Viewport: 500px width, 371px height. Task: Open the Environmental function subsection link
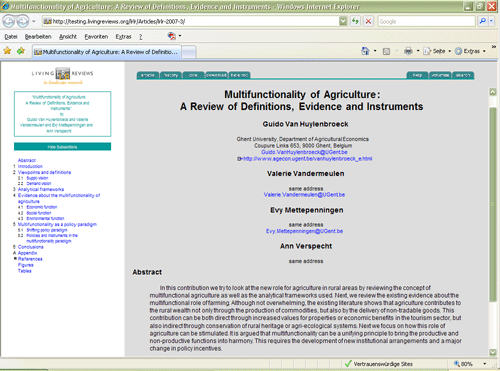pos(45,218)
